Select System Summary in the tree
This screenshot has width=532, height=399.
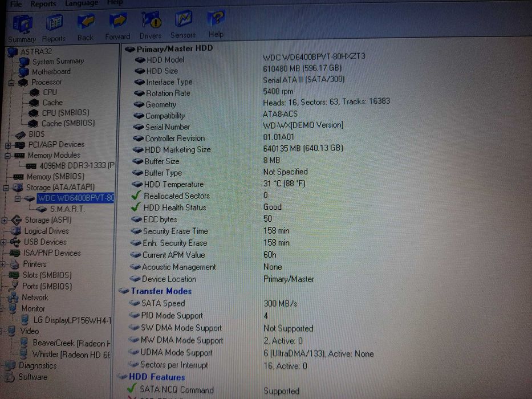58,62
